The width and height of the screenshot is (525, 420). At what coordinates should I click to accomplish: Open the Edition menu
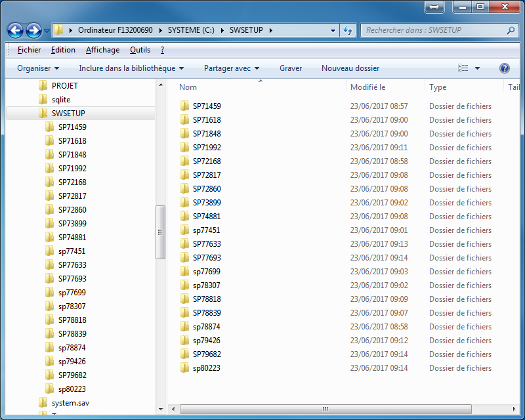pyautogui.click(x=63, y=50)
